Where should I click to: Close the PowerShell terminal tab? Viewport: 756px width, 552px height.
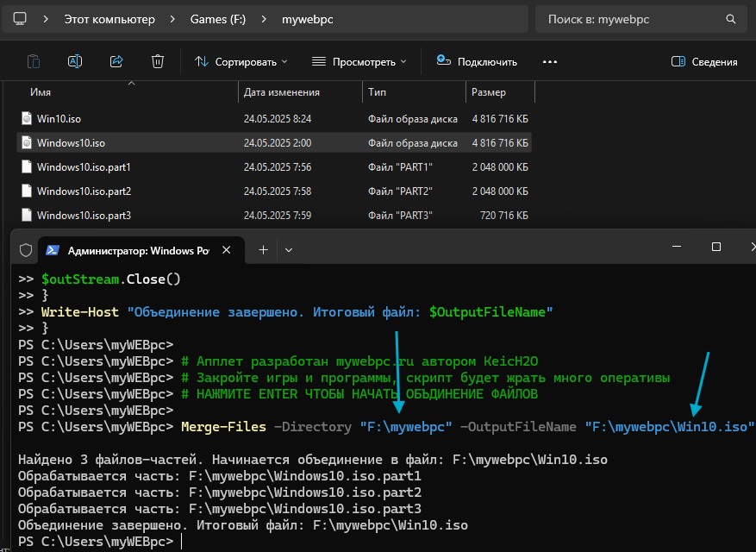coord(226,250)
